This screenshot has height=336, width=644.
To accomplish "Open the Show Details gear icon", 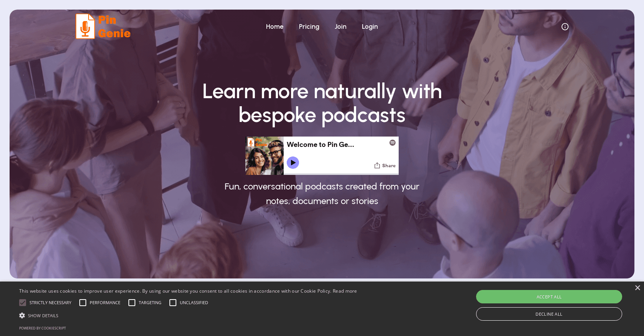I will click(x=22, y=315).
